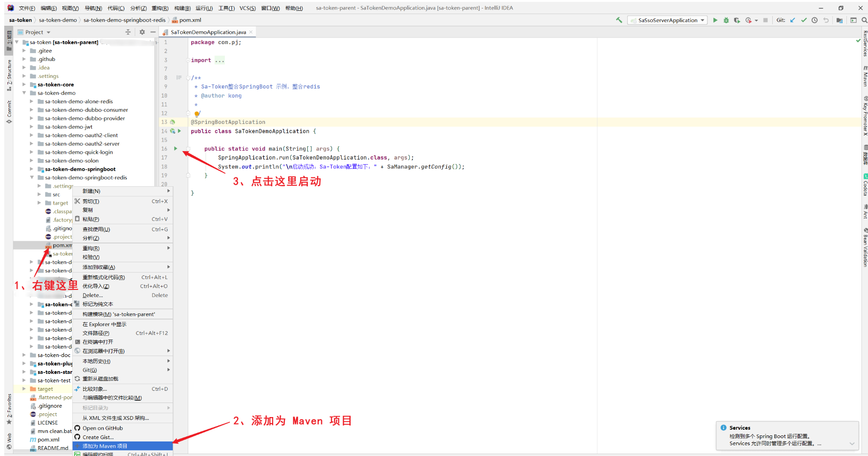Expand the profiler run dropdown arrow

756,21
